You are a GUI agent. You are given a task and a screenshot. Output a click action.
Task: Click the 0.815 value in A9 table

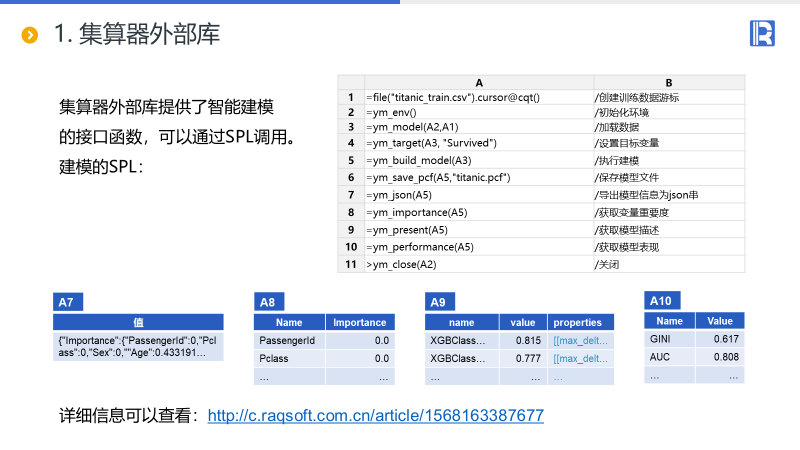[523, 340]
